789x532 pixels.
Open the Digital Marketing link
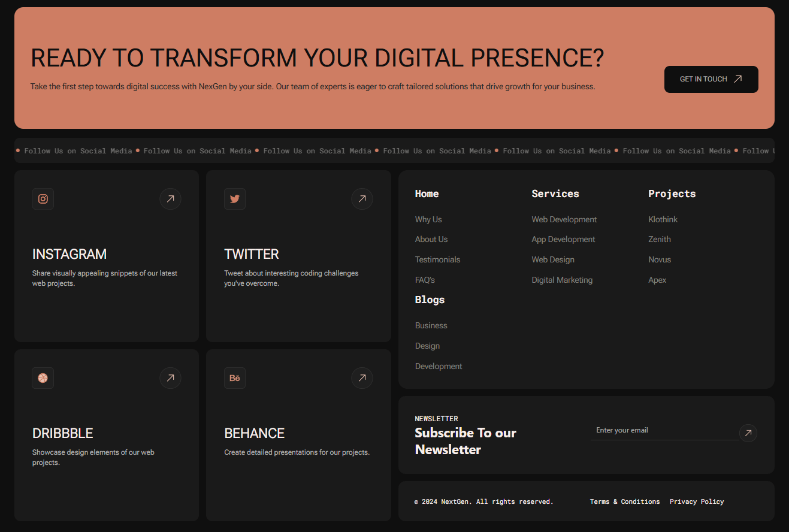562,280
